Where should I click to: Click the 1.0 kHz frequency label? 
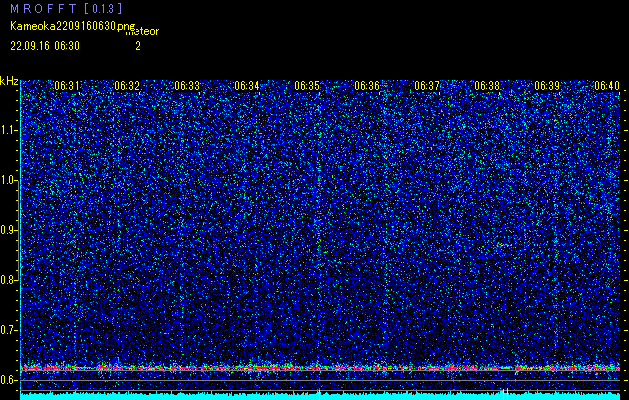(9, 181)
